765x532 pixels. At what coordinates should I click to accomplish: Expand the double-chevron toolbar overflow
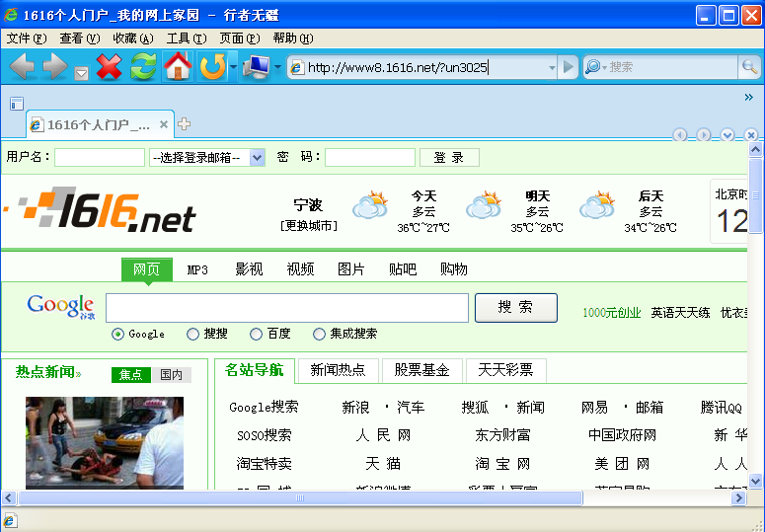pyautogui.click(x=748, y=97)
